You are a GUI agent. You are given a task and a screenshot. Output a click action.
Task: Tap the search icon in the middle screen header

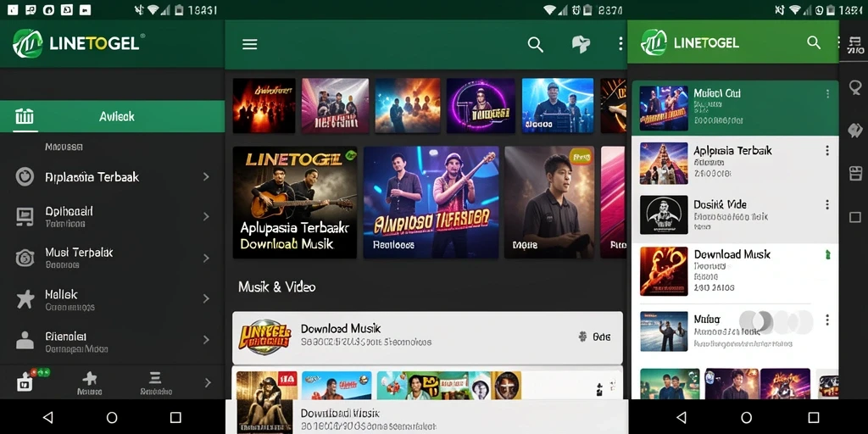click(536, 45)
